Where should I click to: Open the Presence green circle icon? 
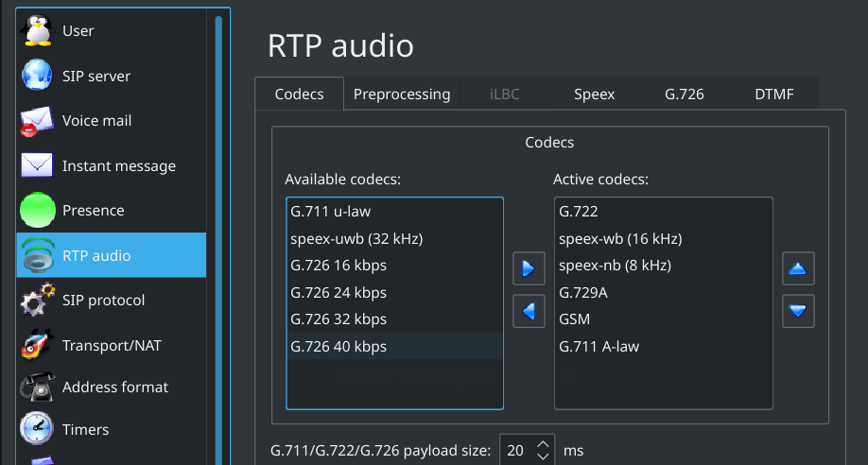click(x=38, y=211)
